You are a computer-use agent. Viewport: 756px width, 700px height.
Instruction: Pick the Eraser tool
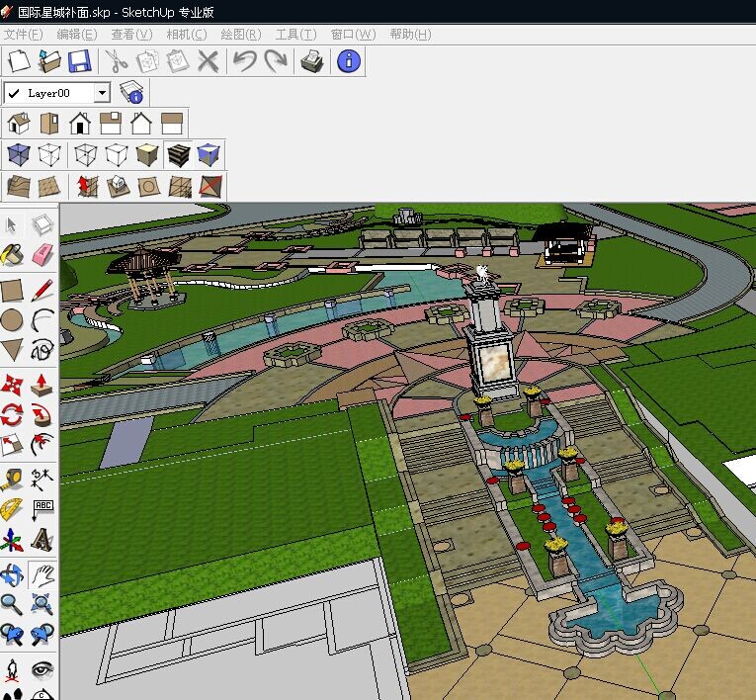coord(42,255)
